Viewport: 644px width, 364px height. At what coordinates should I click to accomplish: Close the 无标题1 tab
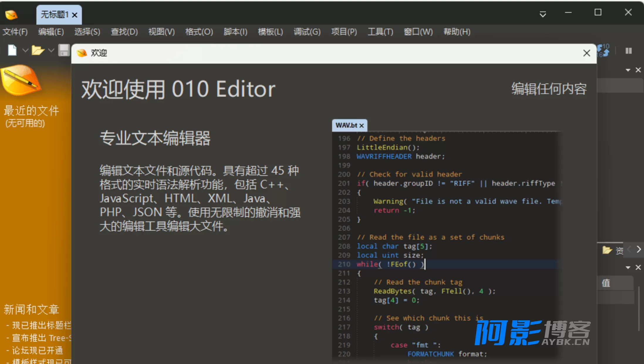(x=75, y=15)
